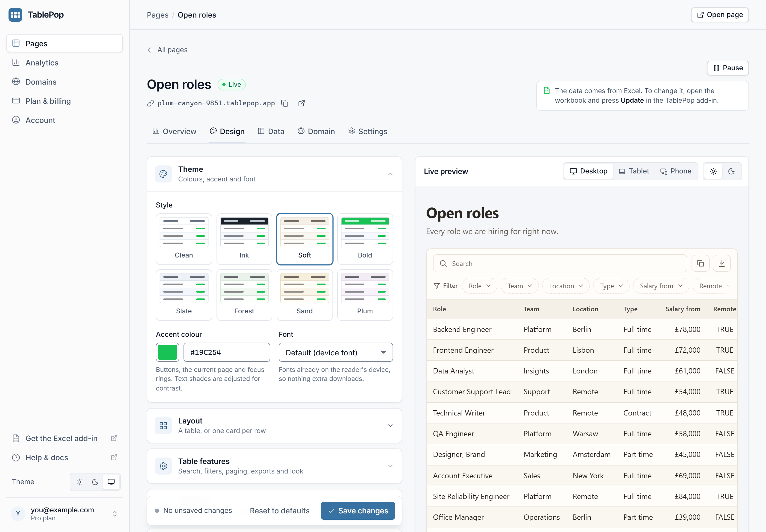
Task: Open the Role filter dropdown
Action: point(479,286)
